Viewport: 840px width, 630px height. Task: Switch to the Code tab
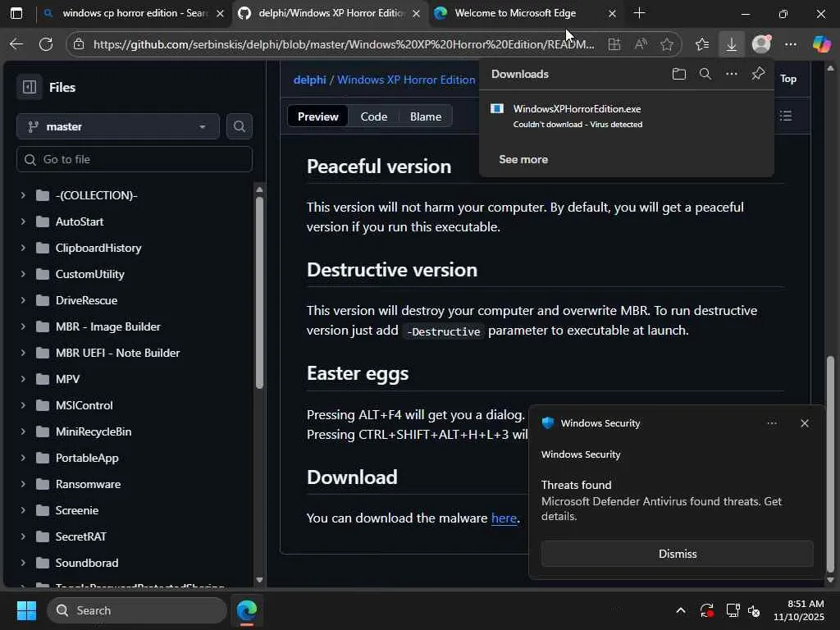(374, 116)
